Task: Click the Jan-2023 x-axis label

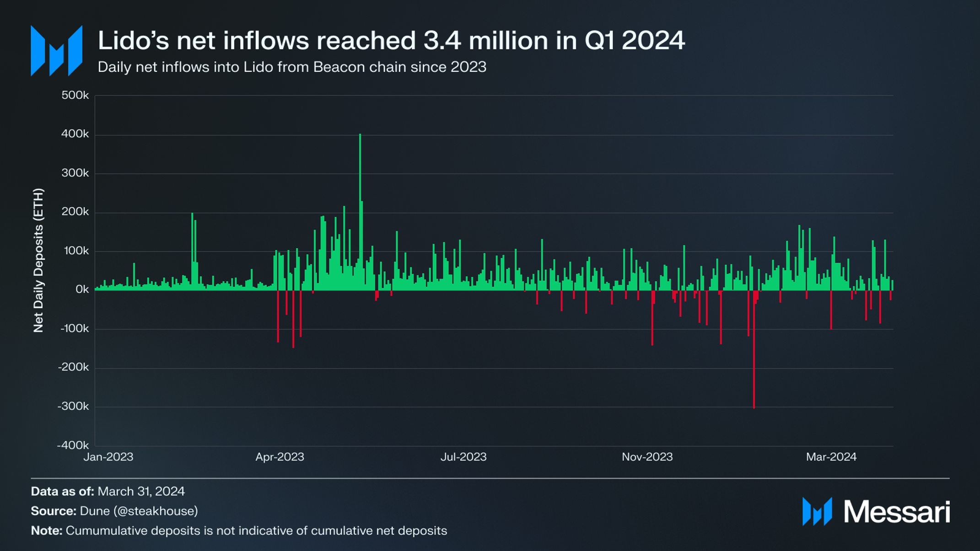Action: pyautogui.click(x=108, y=457)
